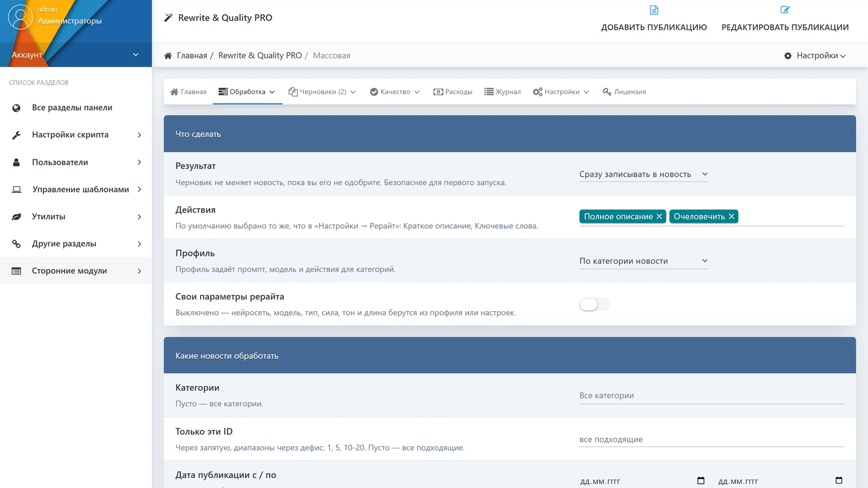Go to the module Главная tab
The width and height of the screenshot is (868, 488).
click(188, 92)
